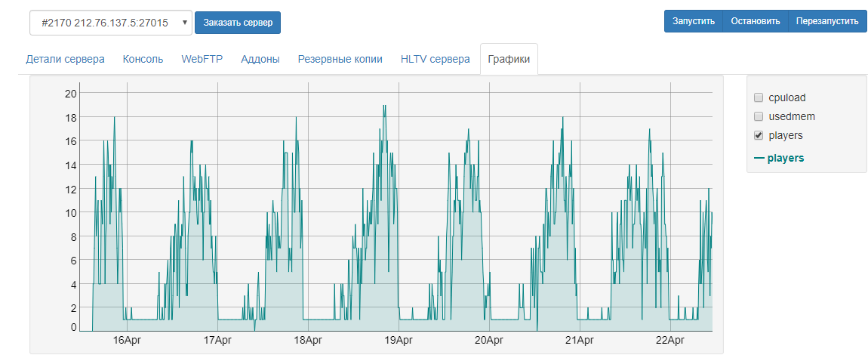Click the Заказать сервер button
The image size is (868, 355).
pos(238,23)
